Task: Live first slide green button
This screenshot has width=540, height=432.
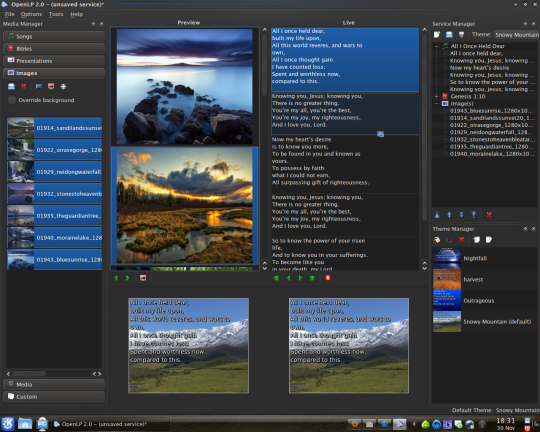Action: tap(276, 278)
